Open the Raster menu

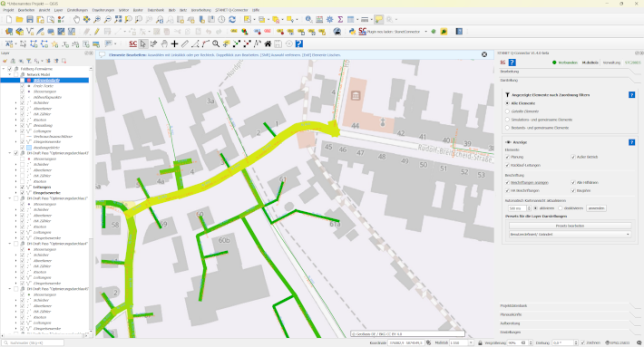coord(139,10)
